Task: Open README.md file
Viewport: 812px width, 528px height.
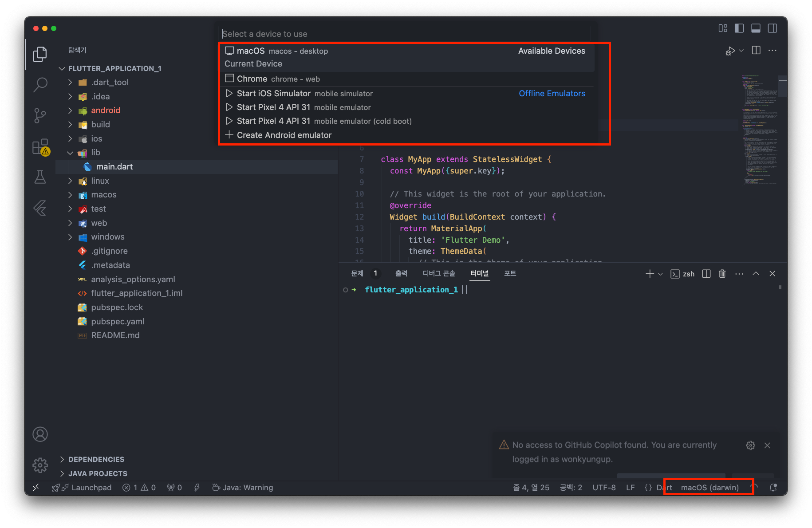Action: click(x=115, y=335)
